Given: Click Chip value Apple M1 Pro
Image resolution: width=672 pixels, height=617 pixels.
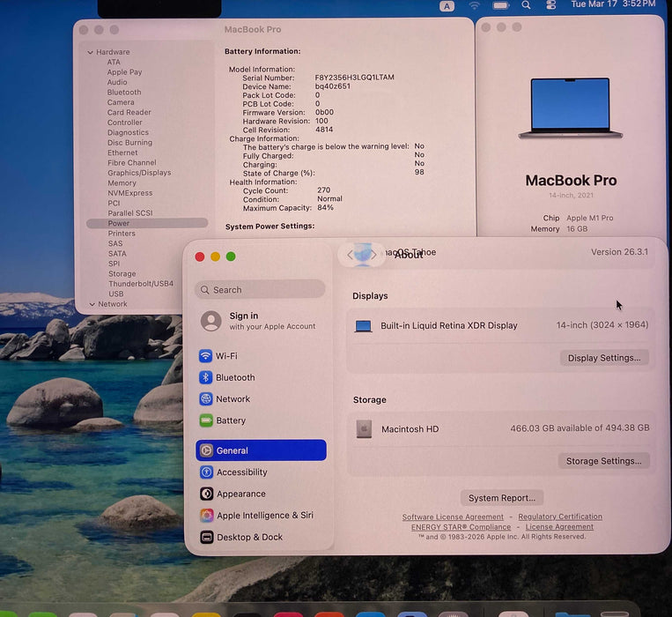Looking at the screenshot, I should pyautogui.click(x=590, y=218).
